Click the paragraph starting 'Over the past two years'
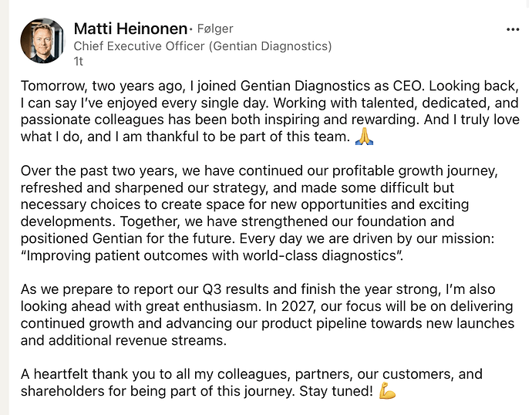Viewport: 532px width, 415px height. click(259, 213)
